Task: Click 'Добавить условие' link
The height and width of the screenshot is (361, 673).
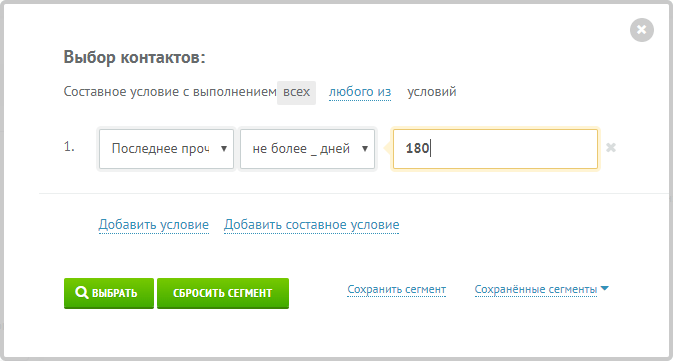Action: pyautogui.click(x=154, y=224)
